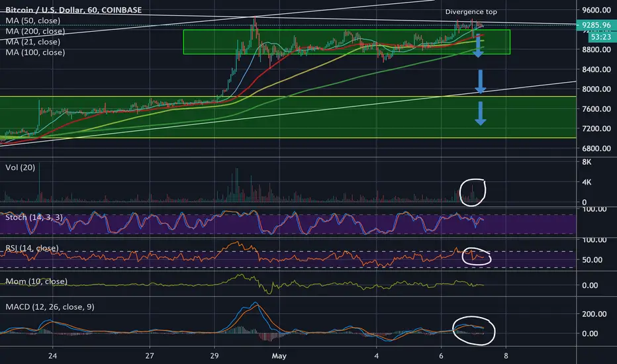
Task: Select the MA (100, close) indicator legend
Action: (x=35, y=52)
